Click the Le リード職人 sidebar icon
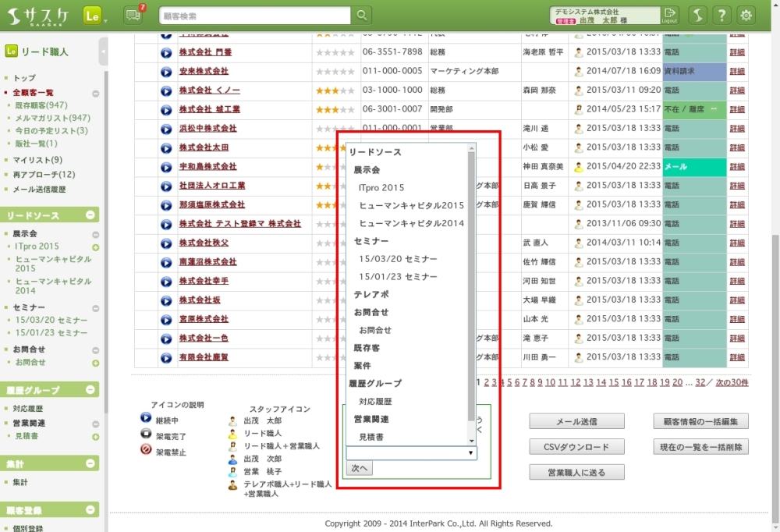 (11, 51)
